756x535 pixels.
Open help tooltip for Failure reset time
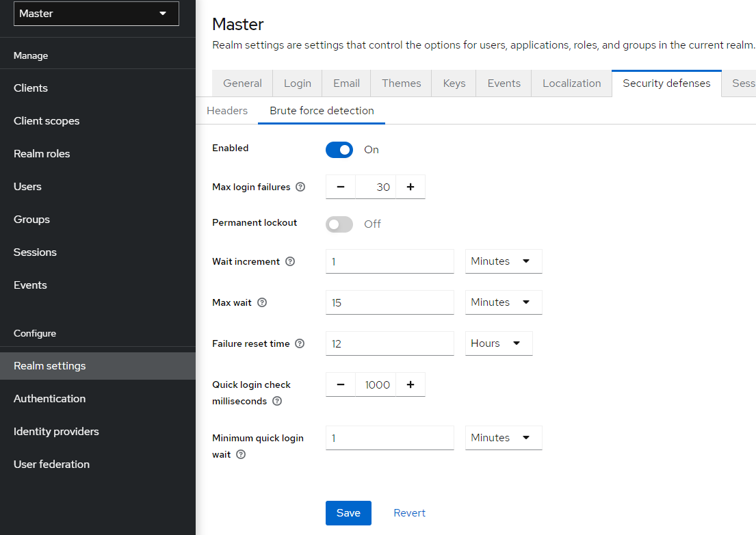point(300,343)
